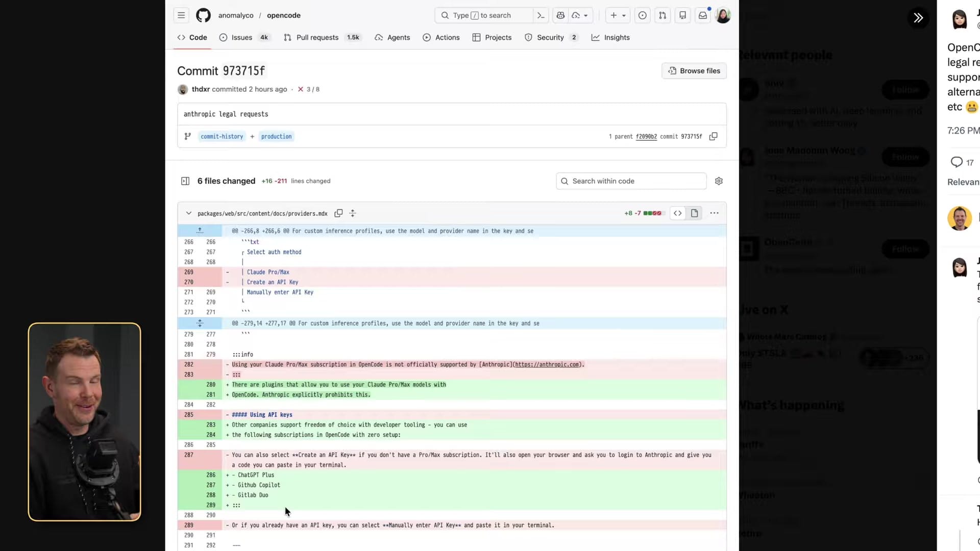Open the commit-history branch link

[222, 136]
